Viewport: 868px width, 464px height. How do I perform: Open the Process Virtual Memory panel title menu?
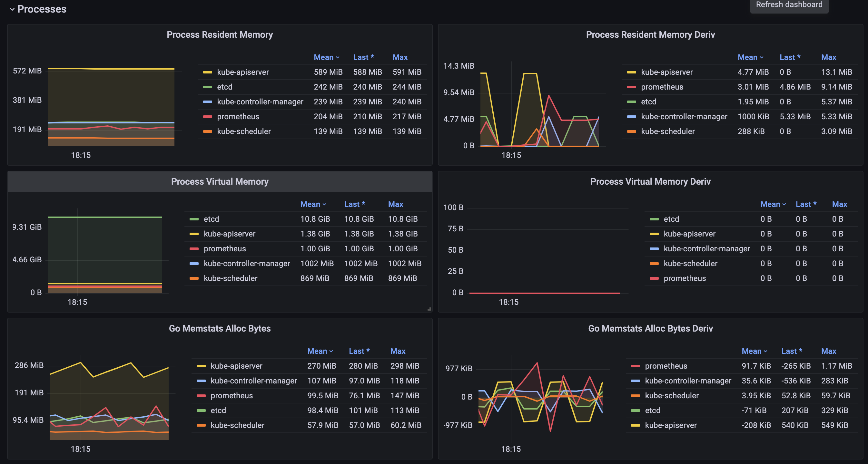tap(220, 181)
